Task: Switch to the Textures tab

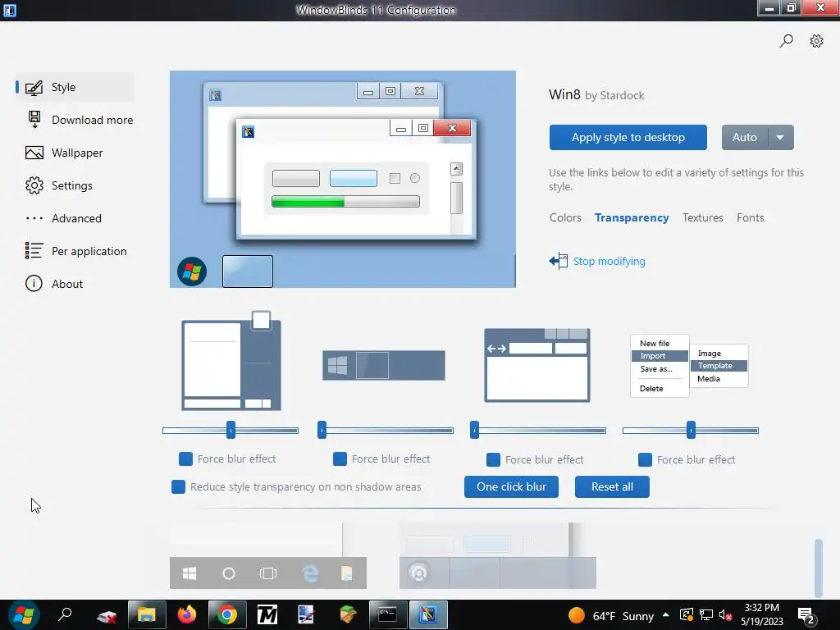Action: pos(702,217)
